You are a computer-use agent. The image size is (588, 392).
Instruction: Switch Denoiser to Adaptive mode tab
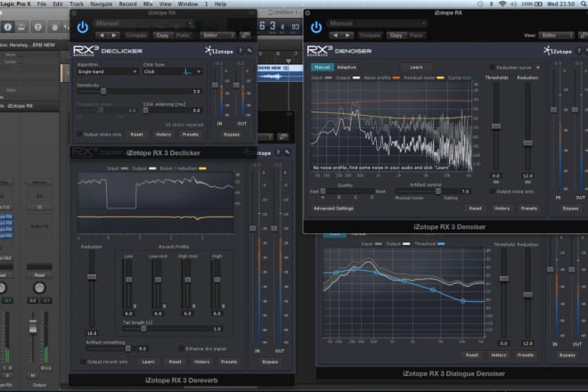[x=347, y=67]
